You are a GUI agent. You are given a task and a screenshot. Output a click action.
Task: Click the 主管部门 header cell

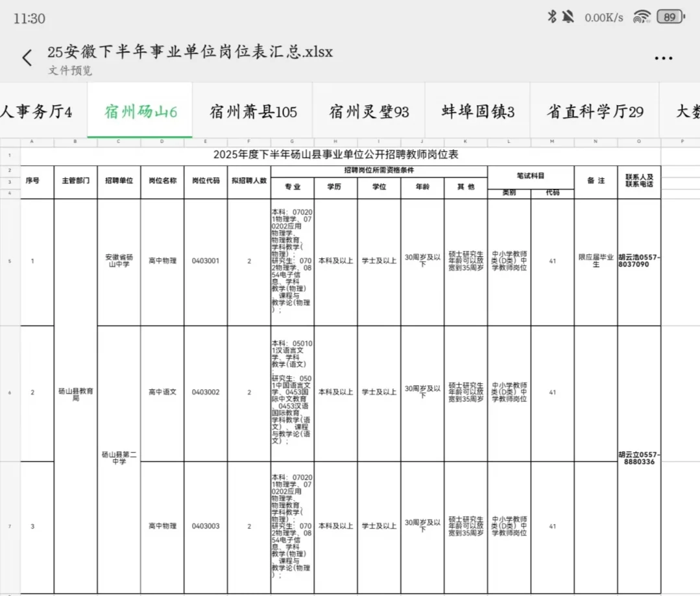[75, 181]
